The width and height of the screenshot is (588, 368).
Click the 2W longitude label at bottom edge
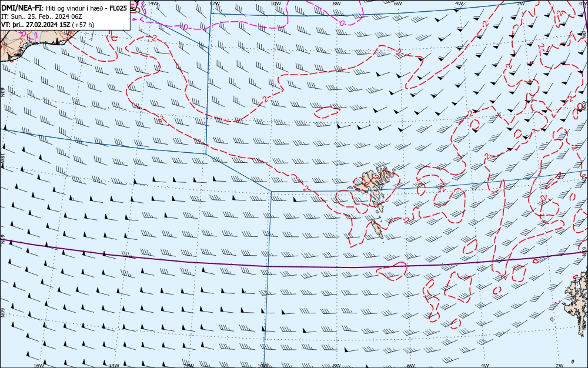[560, 366]
